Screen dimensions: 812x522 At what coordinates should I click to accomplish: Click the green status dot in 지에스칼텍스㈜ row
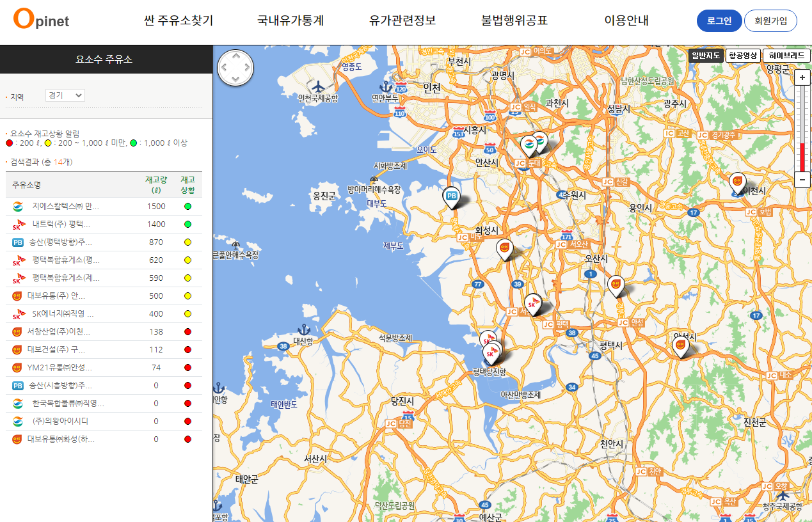click(187, 207)
